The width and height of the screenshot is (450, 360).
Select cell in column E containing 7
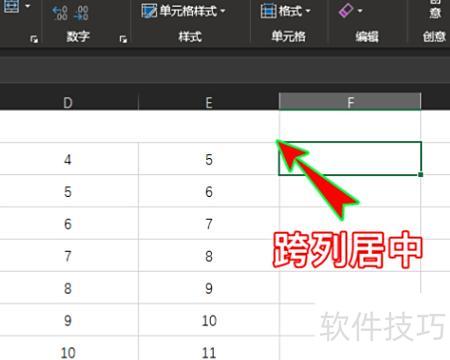coord(209,223)
